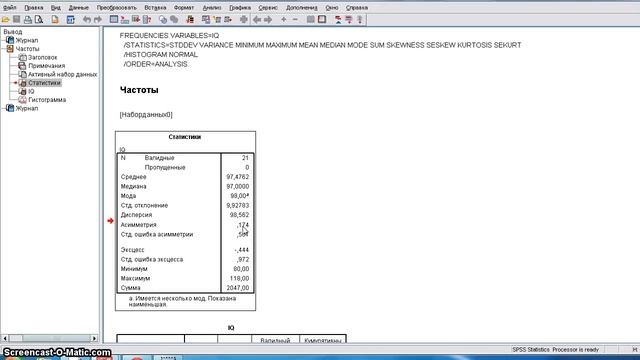This screenshot has width=640, height=360.
Task: Click the plus Expand outline icon
Action: (284, 19)
